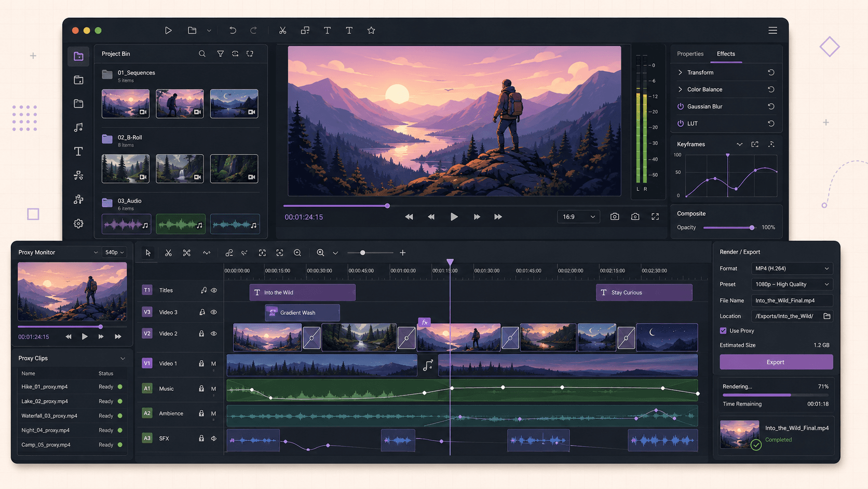Collapse the Proxy Clips panel
The height and width of the screenshot is (489, 868).
click(123, 359)
